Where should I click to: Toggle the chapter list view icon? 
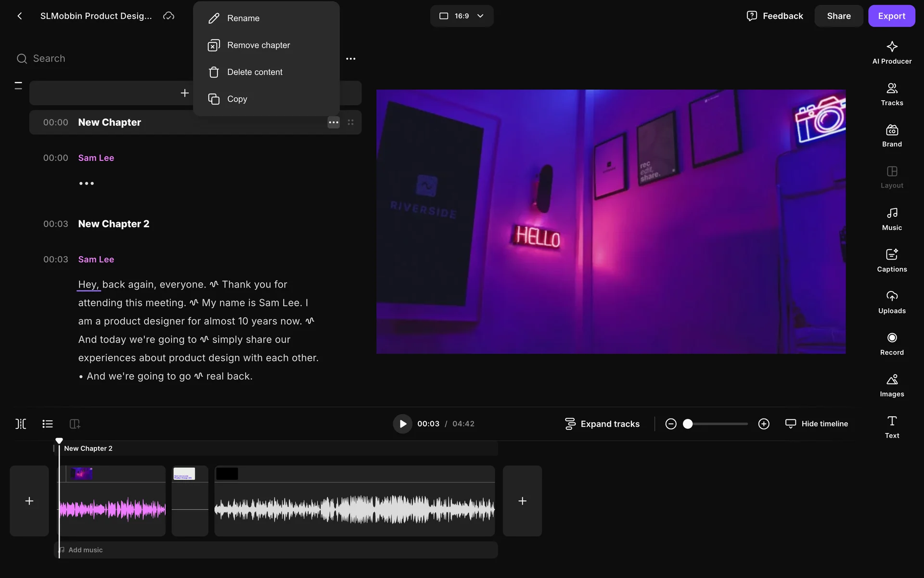click(x=47, y=424)
